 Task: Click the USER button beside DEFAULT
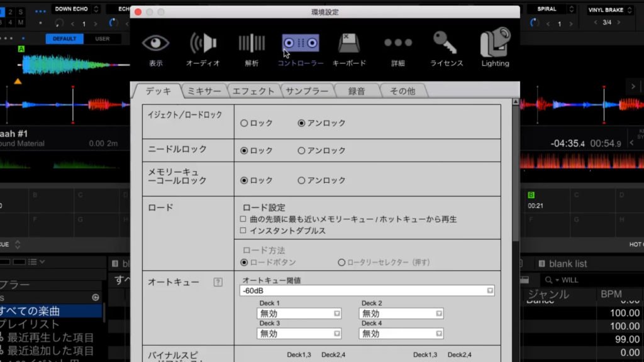pyautogui.click(x=102, y=39)
